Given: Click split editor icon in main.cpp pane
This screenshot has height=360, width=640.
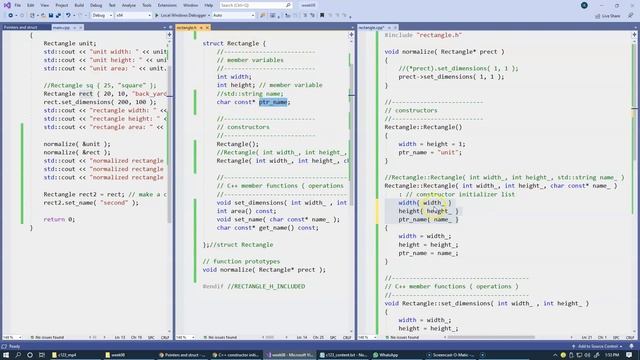Looking at the screenshot, I should click(x=169, y=35).
